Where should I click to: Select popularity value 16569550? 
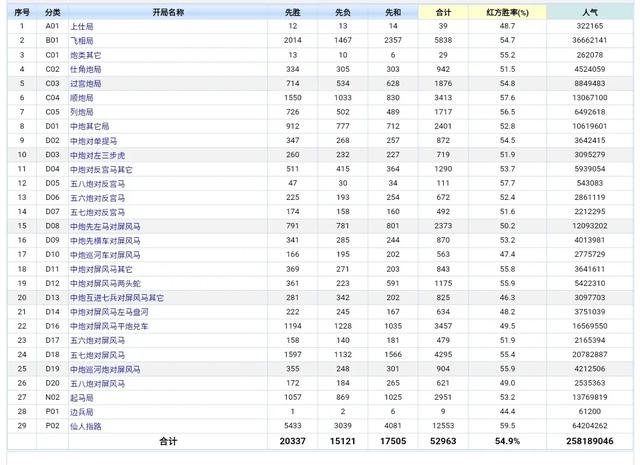tap(590, 326)
